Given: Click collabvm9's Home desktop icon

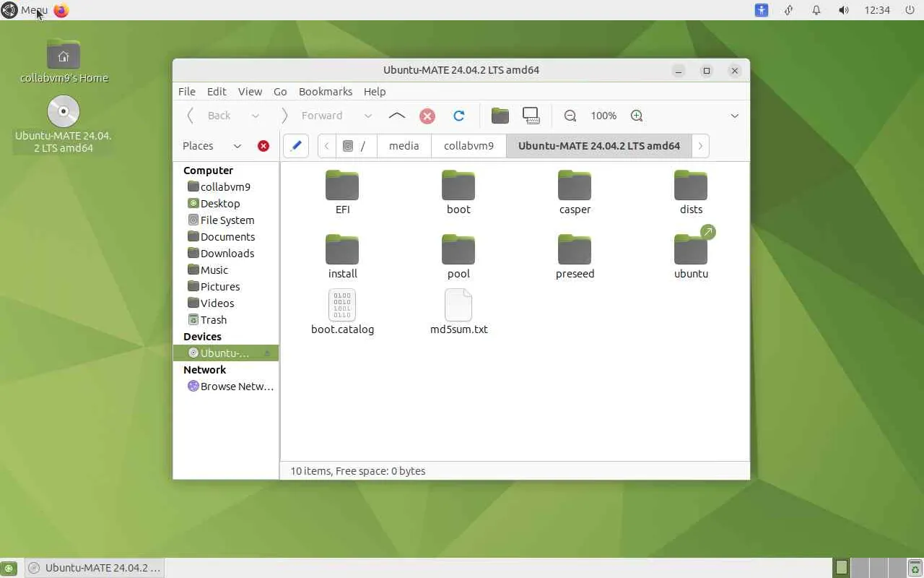Looking at the screenshot, I should click(64, 61).
